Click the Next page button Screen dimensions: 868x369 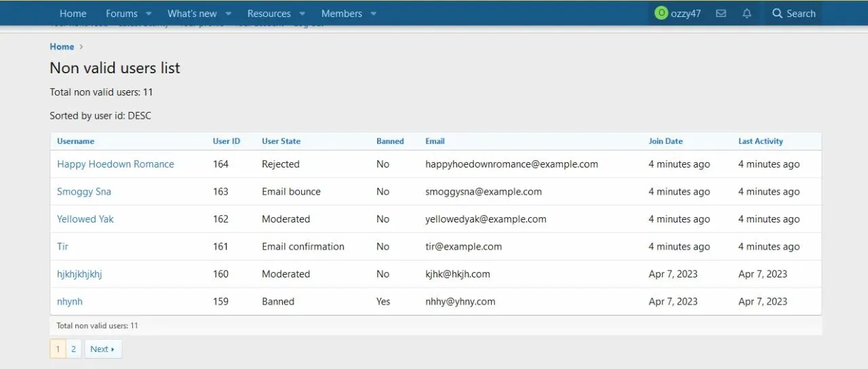(102, 349)
